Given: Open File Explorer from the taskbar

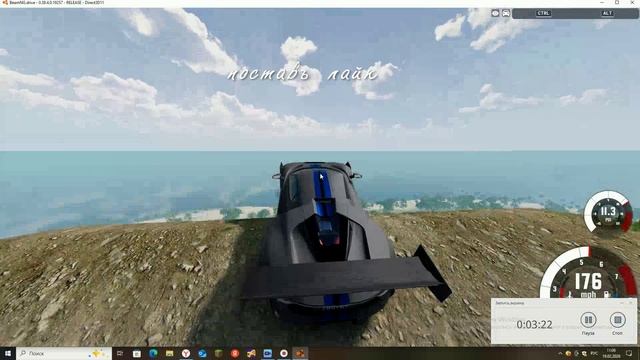Looking at the screenshot, I should [x=169, y=353].
